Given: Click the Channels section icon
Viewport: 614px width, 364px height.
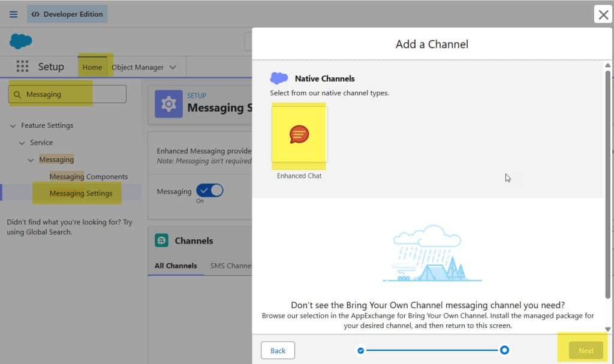Looking at the screenshot, I should 161,240.
